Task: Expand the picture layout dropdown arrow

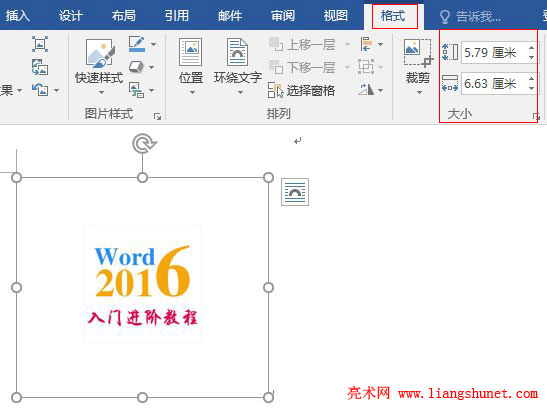Action: (151, 90)
